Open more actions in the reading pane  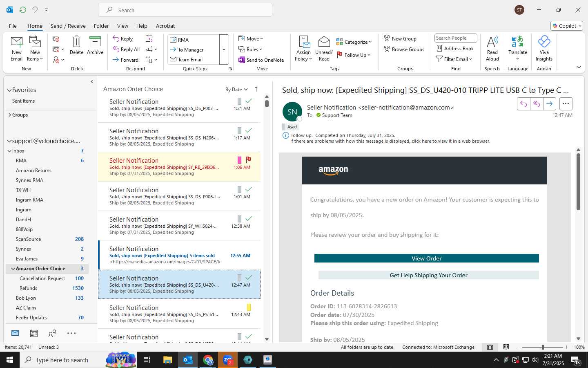566,104
